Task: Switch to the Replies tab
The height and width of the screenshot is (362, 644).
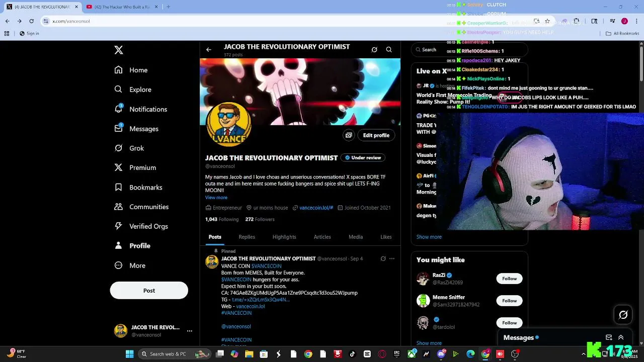Action: 247,237
